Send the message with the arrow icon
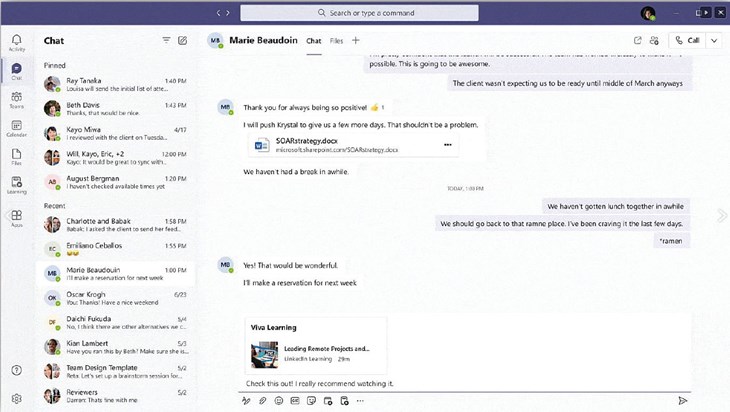 (683, 400)
